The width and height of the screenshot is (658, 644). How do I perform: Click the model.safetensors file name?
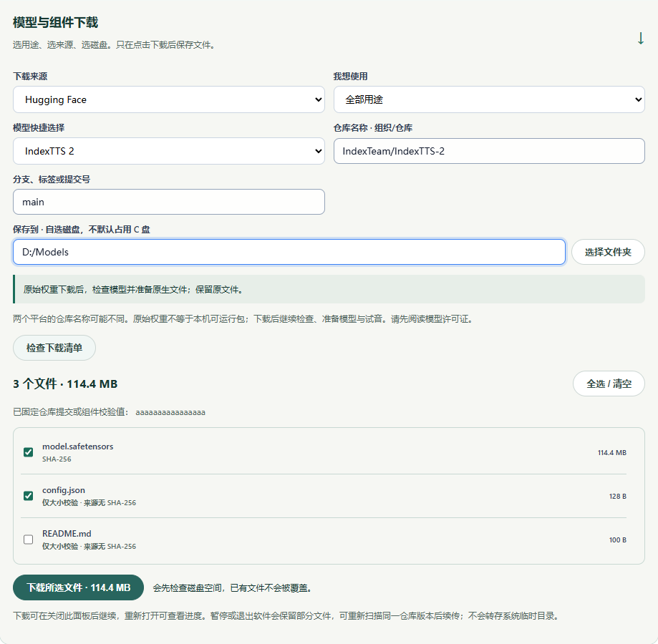pos(77,447)
